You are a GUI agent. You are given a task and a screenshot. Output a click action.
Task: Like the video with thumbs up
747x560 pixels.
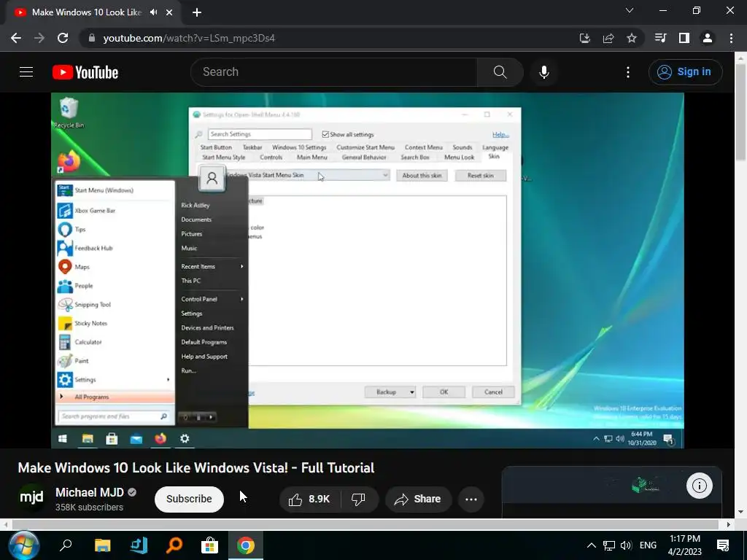(309, 499)
